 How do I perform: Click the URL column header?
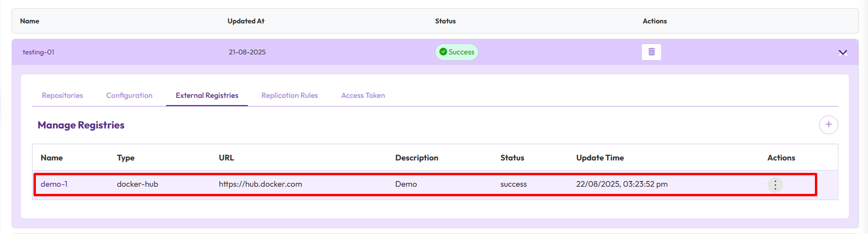tap(226, 158)
